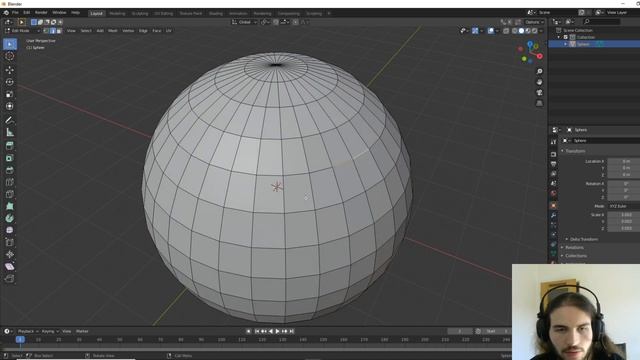The image size is (640, 360).
Task: Open the Modifier wrench properties tab
Action: pyautogui.click(x=553, y=215)
